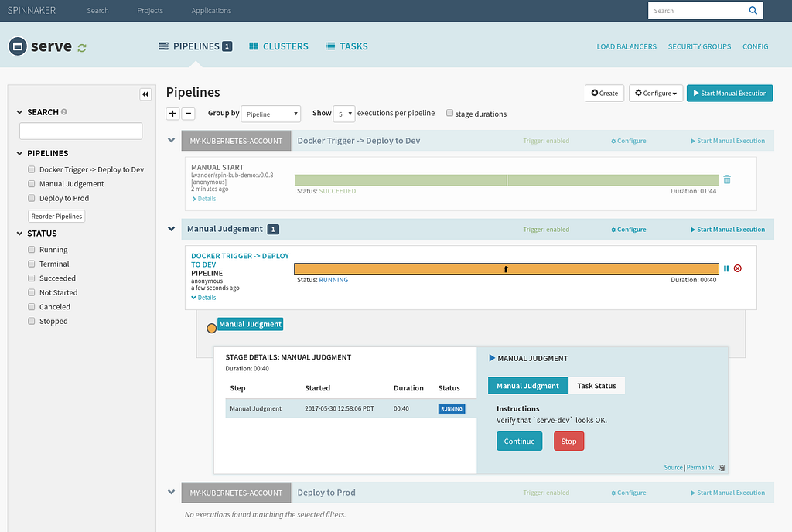The image size is (792, 532).
Task: Click the red Stop button
Action: pos(568,442)
